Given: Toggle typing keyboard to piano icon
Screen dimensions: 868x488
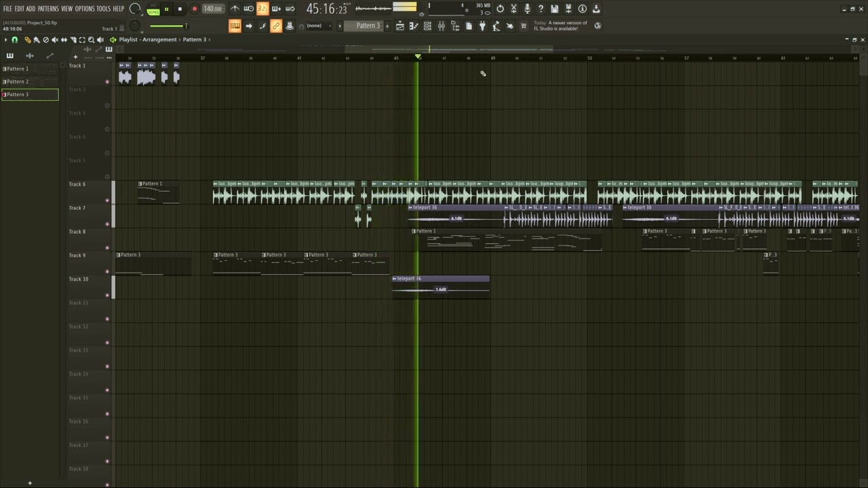Looking at the screenshot, I should point(235,26).
